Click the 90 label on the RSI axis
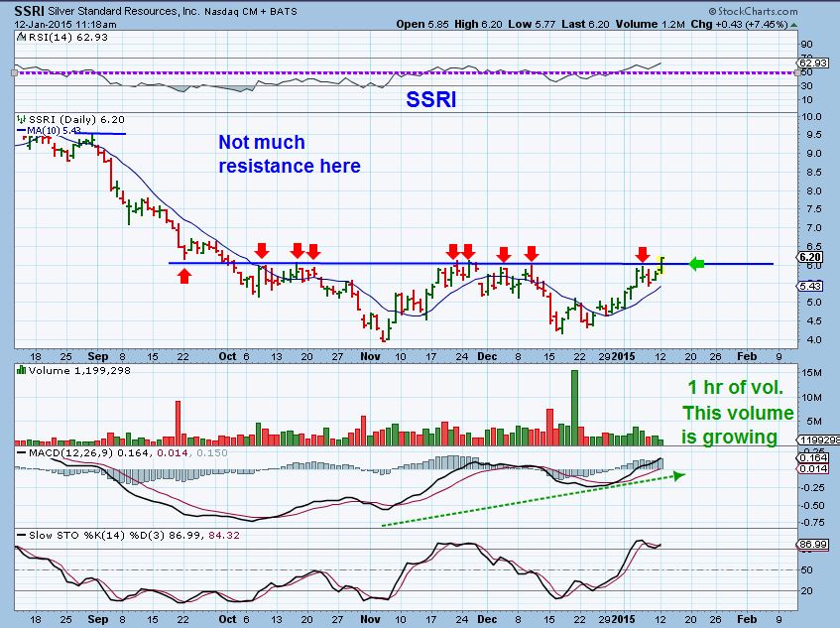Viewport: 840px width, 628px height. [x=807, y=45]
